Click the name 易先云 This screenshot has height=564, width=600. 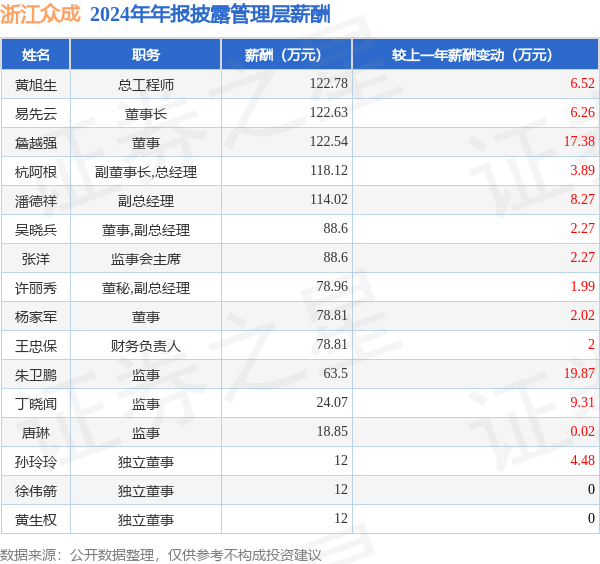point(36,114)
